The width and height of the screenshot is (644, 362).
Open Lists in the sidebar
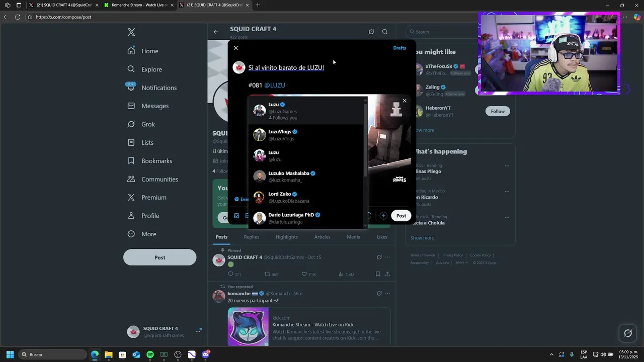point(141,143)
